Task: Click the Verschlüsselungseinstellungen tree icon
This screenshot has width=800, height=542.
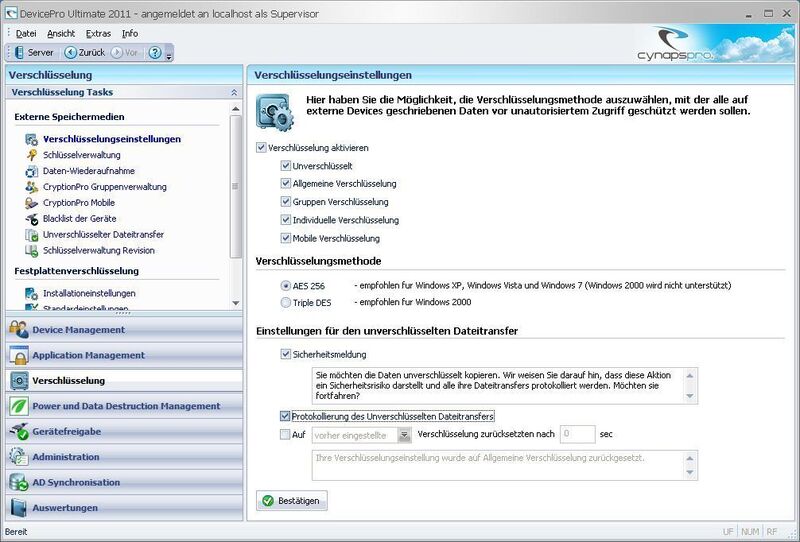Action: pos(32,139)
